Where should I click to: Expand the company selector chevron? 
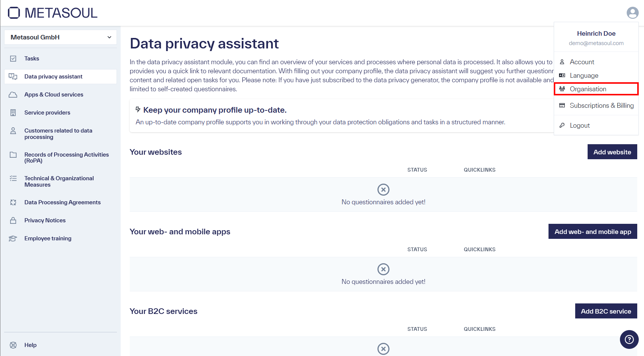[x=109, y=37]
